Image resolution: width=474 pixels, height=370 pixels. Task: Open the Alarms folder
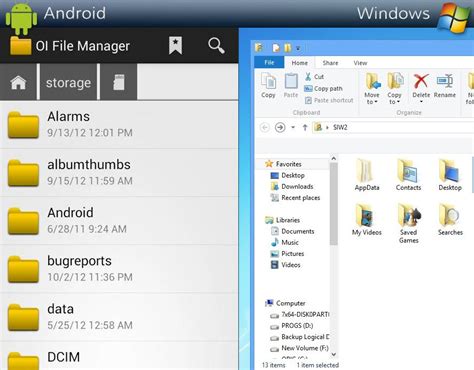pyautogui.click(x=119, y=125)
